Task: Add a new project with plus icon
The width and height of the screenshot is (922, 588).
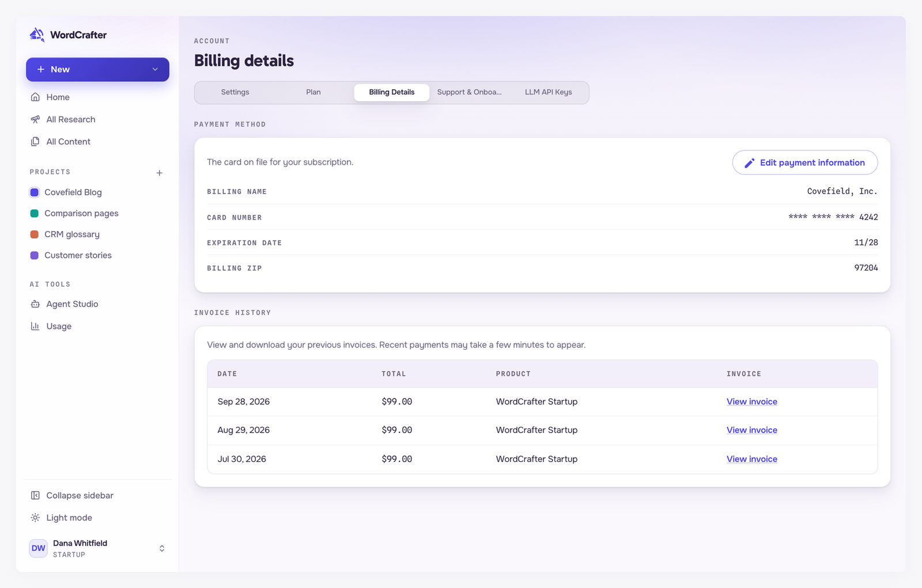Action: tap(160, 173)
